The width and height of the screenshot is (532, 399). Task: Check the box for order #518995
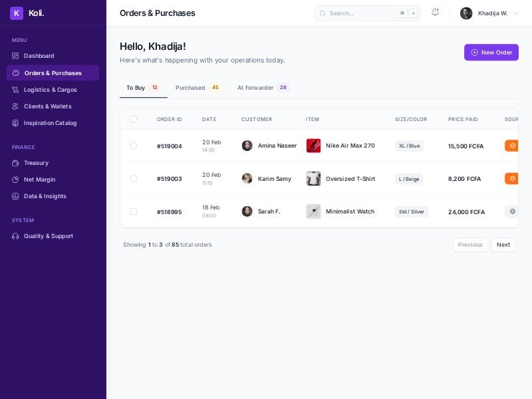[134, 211]
